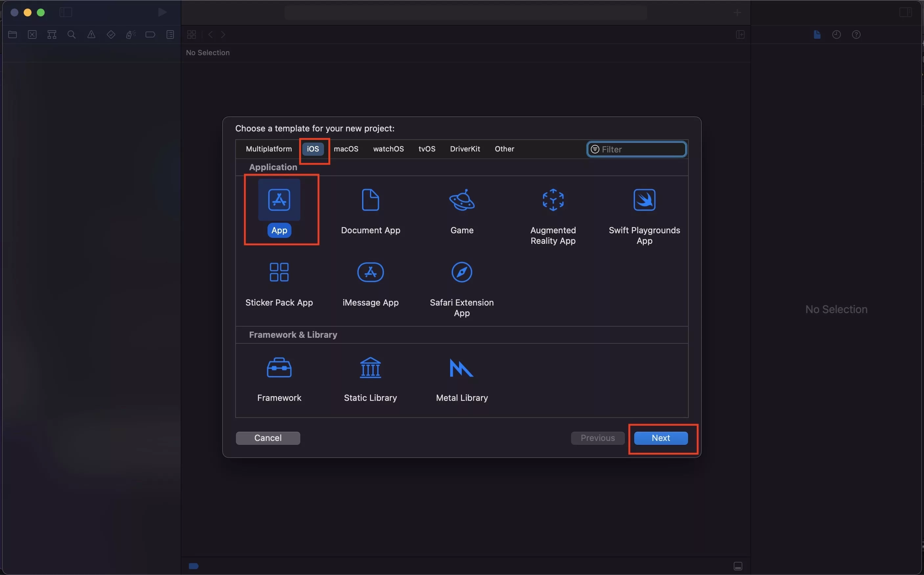Click the library plus button
The width and height of the screenshot is (924, 575).
coord(737,12)
